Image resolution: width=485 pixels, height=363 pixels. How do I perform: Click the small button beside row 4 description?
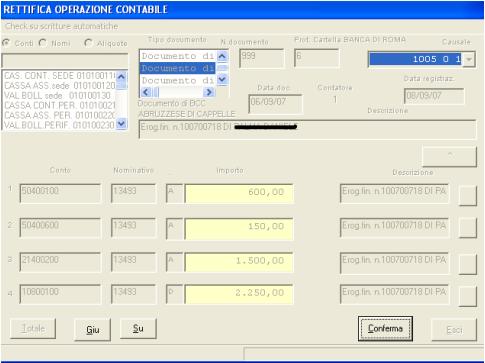[468, 297]
